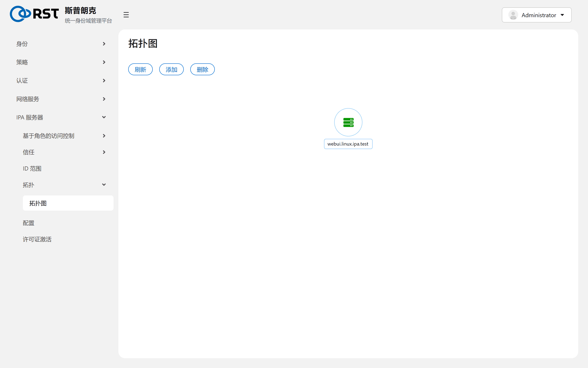Click the 斯普朗克 brand title
This screenshot has width=588, height=368.
(x=80, y=11)
